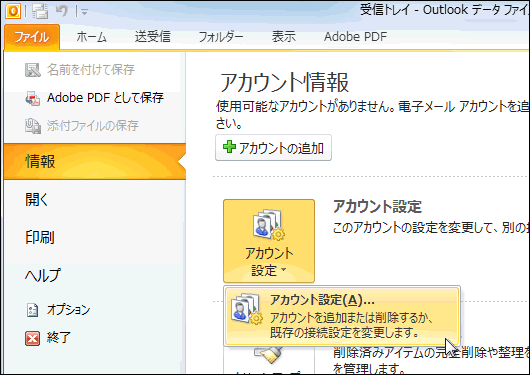Click the Undo quick access icon
The image size is (530, 375).
(x=62, y=11)
